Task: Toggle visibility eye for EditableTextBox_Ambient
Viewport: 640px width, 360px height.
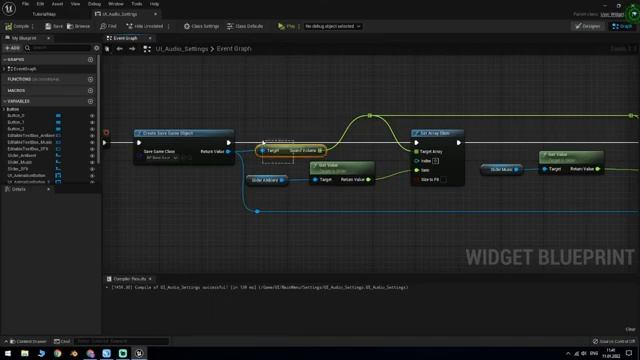Action: [92, 136]
